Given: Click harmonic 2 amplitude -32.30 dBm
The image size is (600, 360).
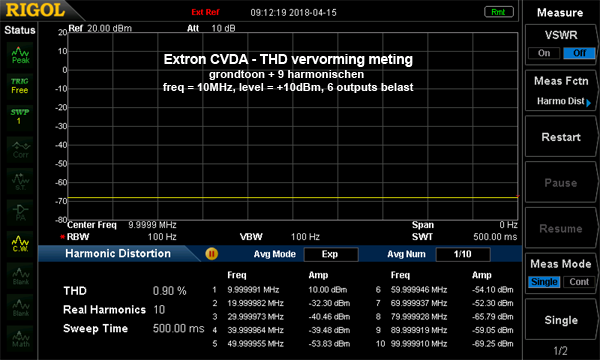Looking at the screenshot, I should tap(329, 303).
